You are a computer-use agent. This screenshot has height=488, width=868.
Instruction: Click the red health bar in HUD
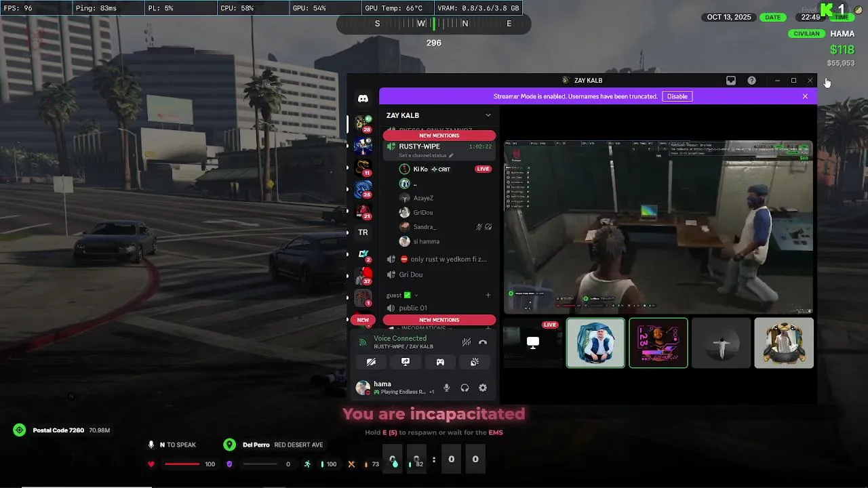[x=182, y=464]
